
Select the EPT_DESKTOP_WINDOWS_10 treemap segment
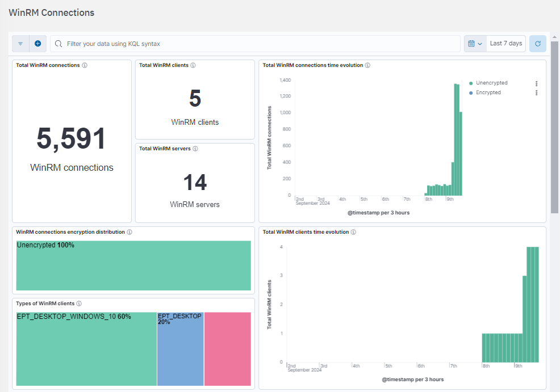86,349
